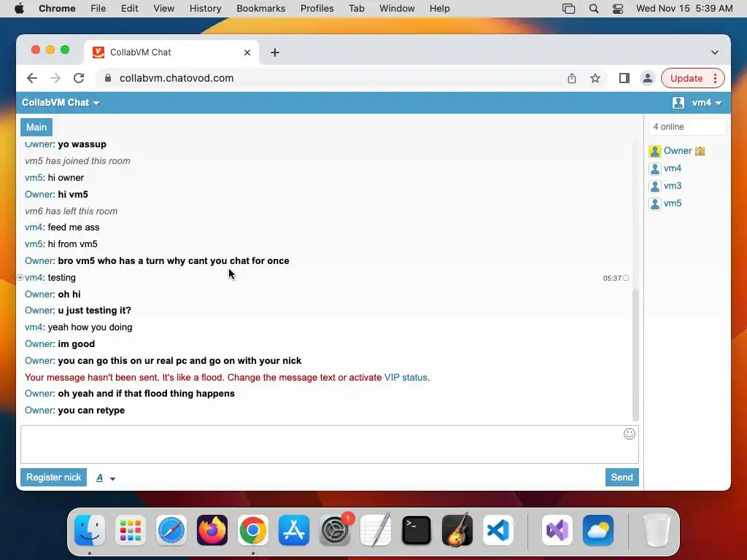Image resolution: width=747 pixels, height=560 pixels.
Task: Open Control Center in menu bar
Action: point(618,9)
